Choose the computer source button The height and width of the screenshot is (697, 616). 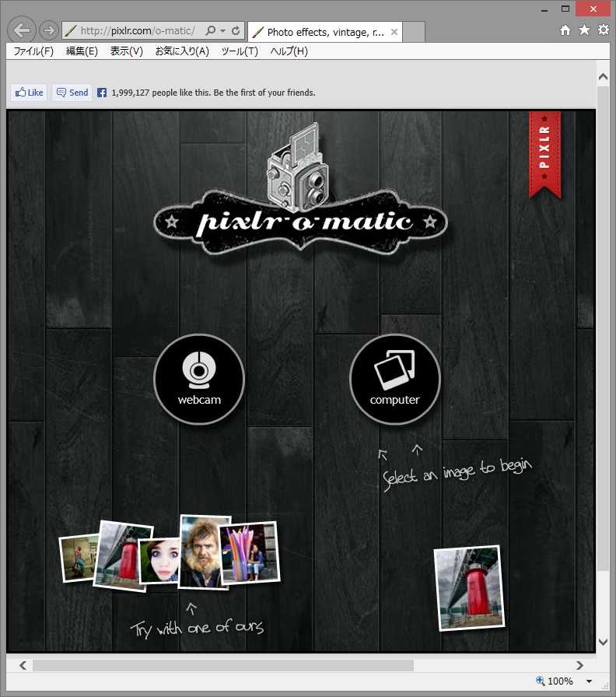tap(394, 379)
